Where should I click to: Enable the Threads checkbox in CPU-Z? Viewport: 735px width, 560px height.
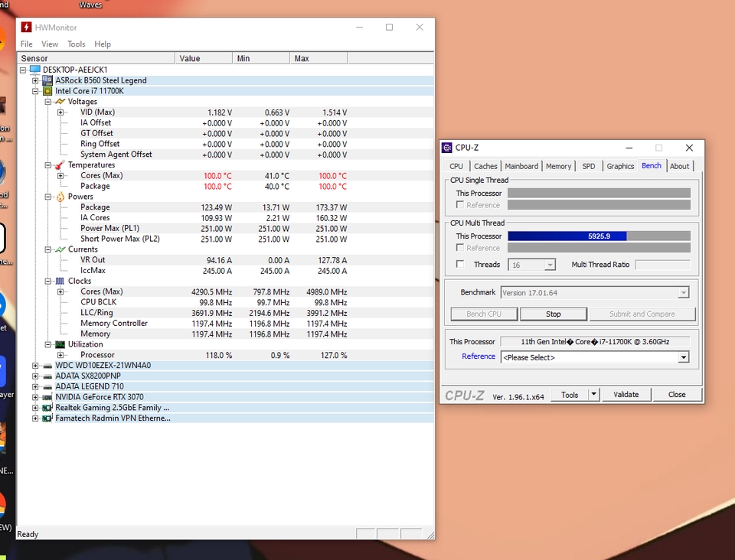(460, 264)
